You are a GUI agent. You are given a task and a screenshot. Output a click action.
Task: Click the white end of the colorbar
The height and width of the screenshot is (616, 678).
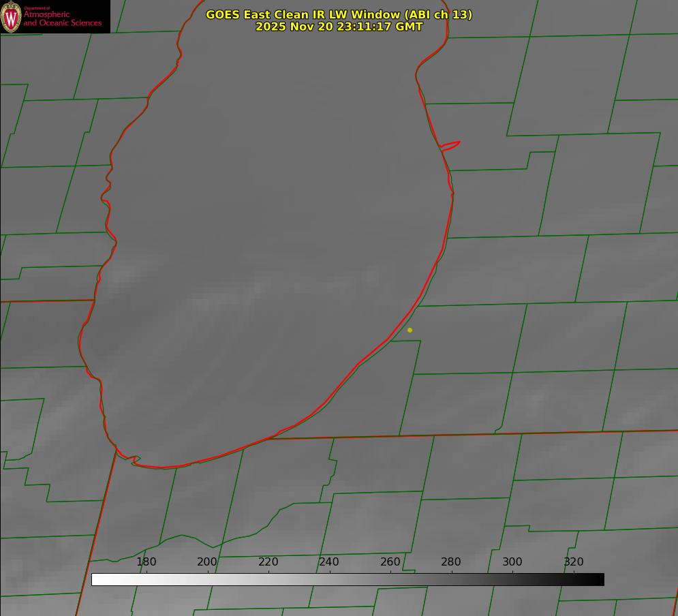[x=97, y=579]
